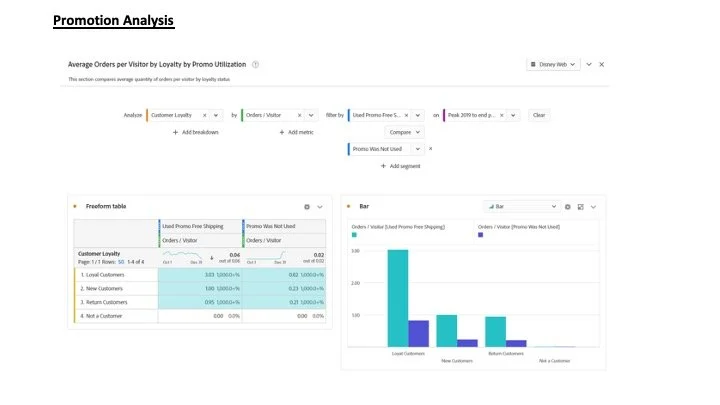Open Freeform table settings gear
720x405 pixels.
[x=307, y=207]
